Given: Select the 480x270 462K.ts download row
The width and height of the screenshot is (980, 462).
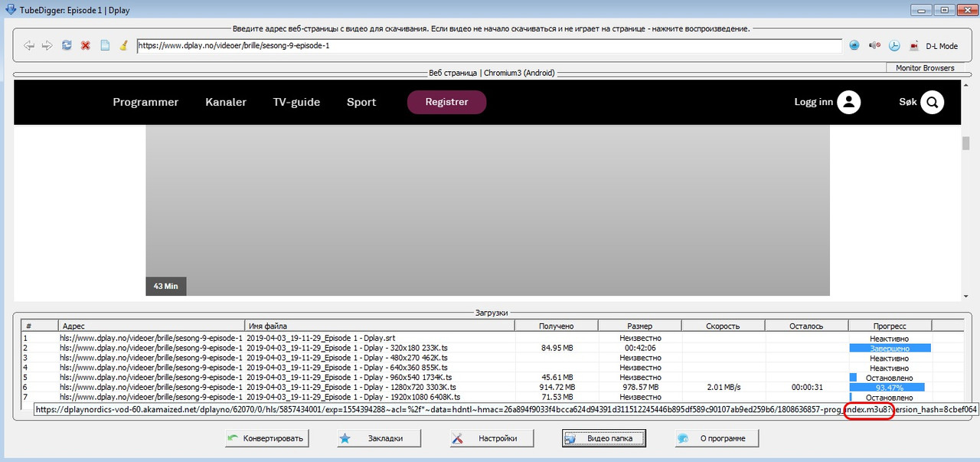Looking at the screenshot, I should tap(493, 358).
